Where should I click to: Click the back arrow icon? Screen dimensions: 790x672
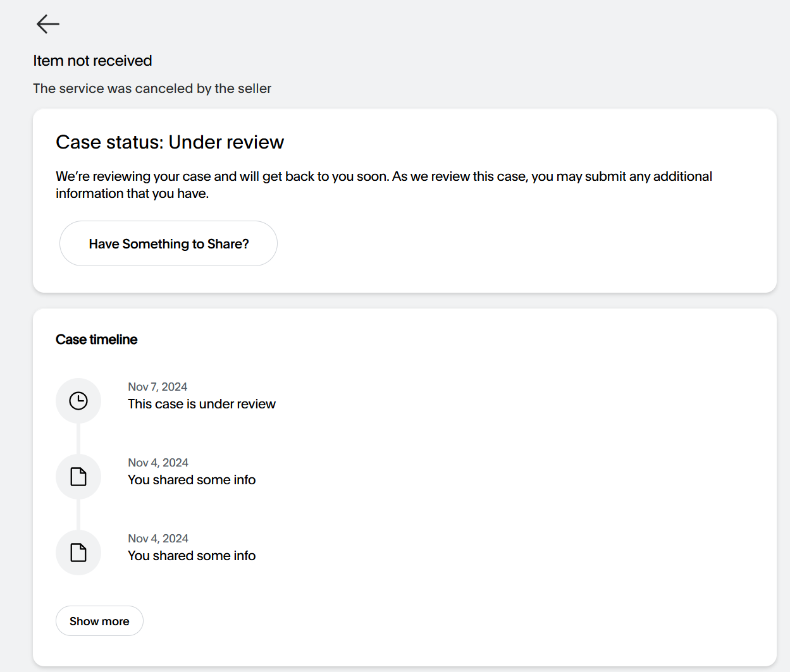pyautogui.click(x=48, y=24)
